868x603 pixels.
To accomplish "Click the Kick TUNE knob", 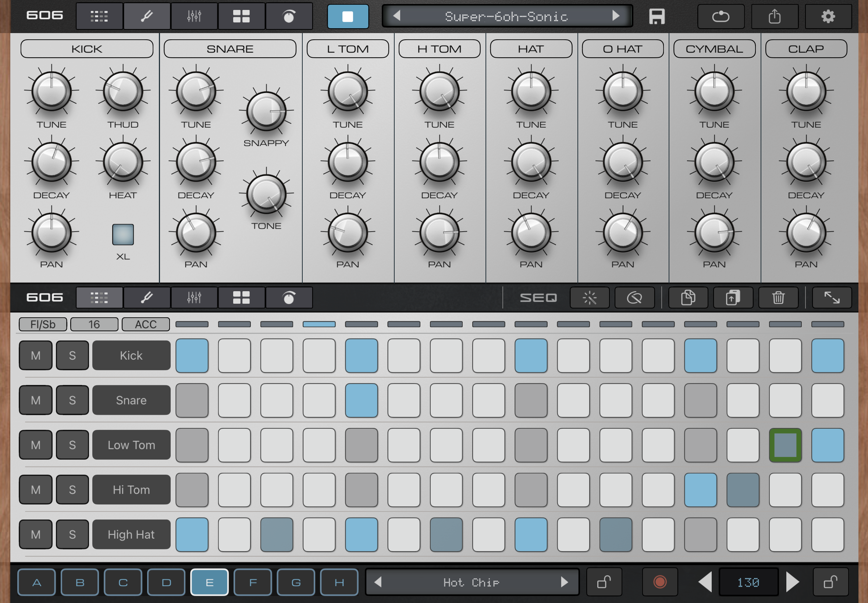I will [x=51, y=91].
